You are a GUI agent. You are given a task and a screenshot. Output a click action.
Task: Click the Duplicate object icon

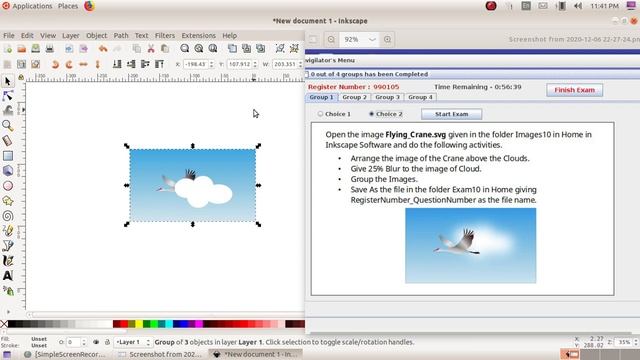tap(232, 49)
